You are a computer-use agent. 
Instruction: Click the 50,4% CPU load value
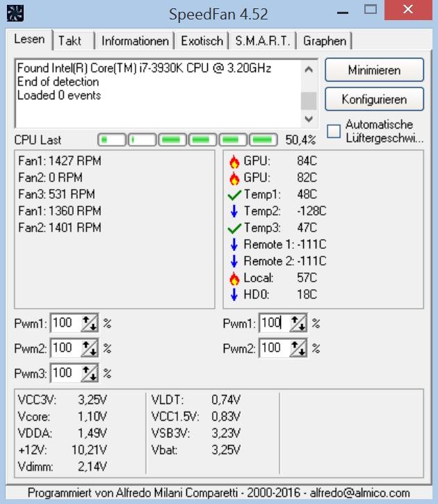click(x=301, y=140)
